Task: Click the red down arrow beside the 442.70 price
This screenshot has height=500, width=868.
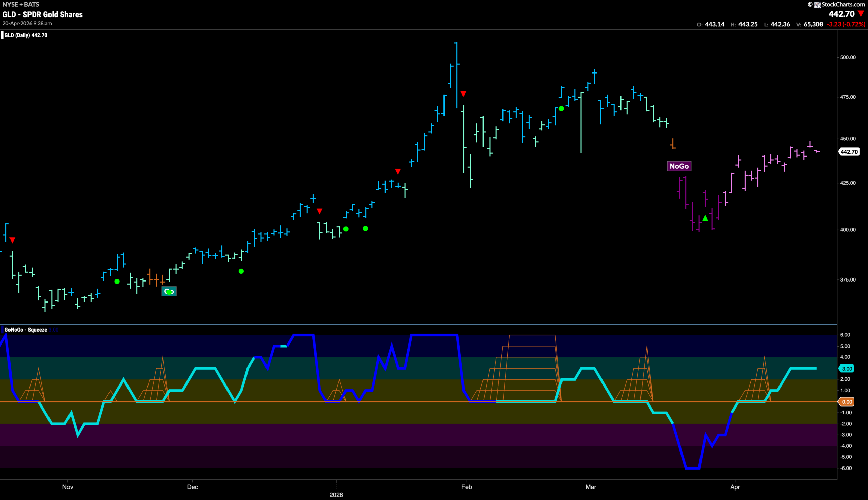Action: coord(861,14)
